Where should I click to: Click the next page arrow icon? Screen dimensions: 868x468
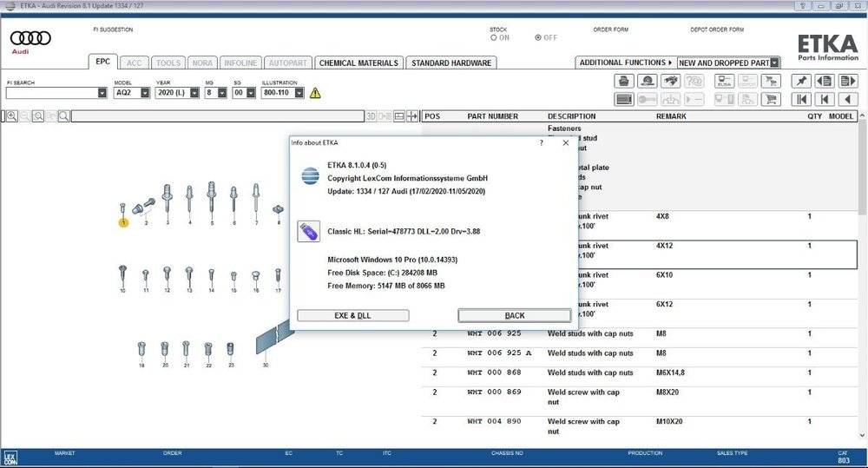[x=849, y=81]
